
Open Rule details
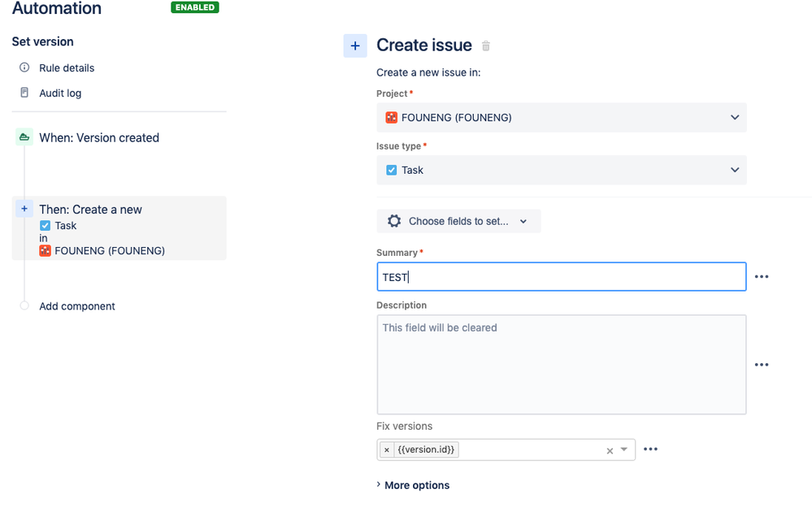pyautogui.click(x=67, y=68)
